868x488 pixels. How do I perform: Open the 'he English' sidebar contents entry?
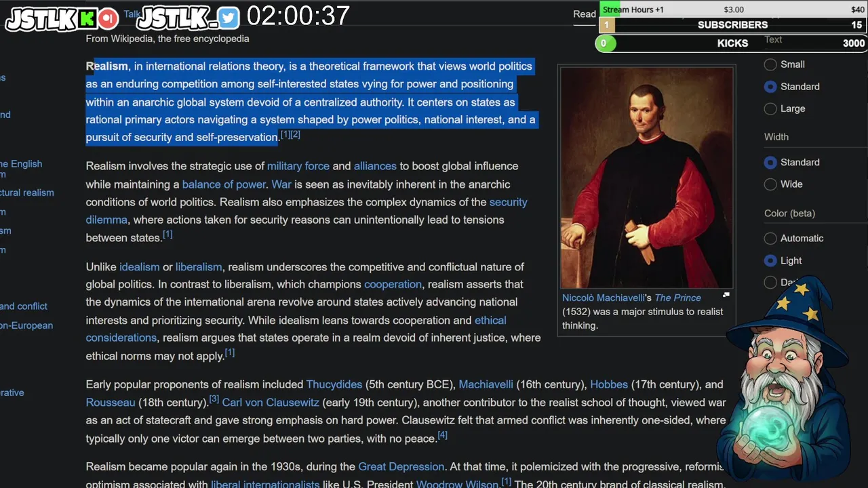coord(21,164)
